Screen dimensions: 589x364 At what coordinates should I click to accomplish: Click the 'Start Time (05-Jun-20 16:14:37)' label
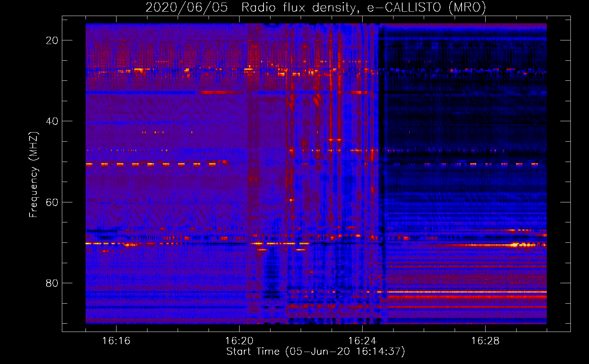[x=316, y=352]
